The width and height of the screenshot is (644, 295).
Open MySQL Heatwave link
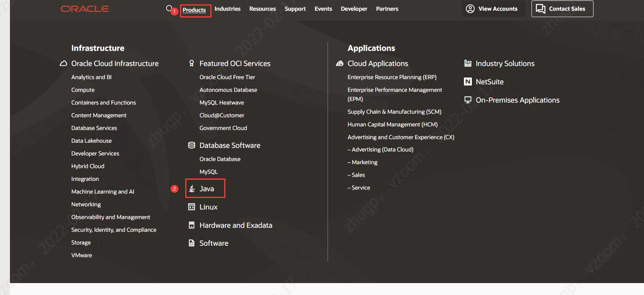pyautogui.click(x=222, y=103)
